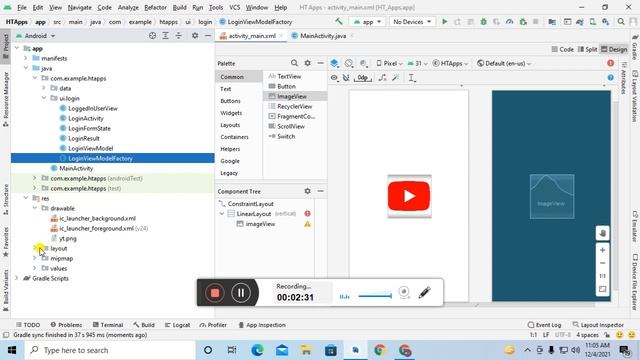Expand the mipmap folder
640x360 pixels.
click(35, 258)
